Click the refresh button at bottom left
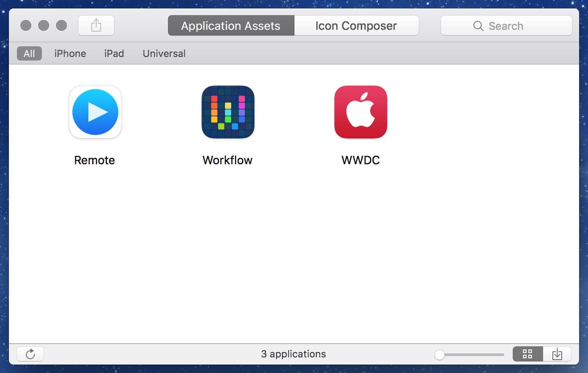 click(x=30, y=354)
